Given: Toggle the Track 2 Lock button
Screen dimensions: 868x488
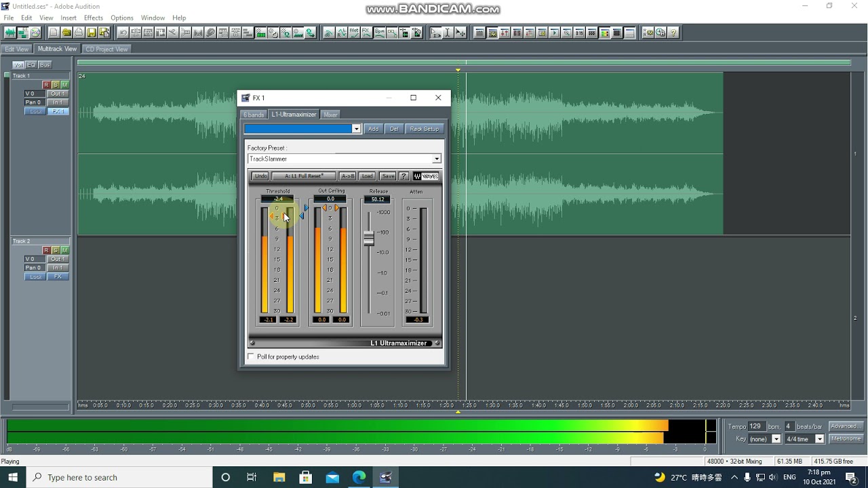Looking at the screenshot, I should 35,277.
